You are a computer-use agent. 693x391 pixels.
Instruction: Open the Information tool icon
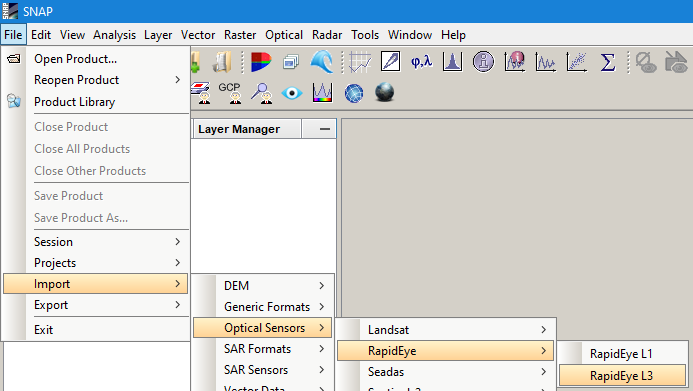[x=483, y=62]
